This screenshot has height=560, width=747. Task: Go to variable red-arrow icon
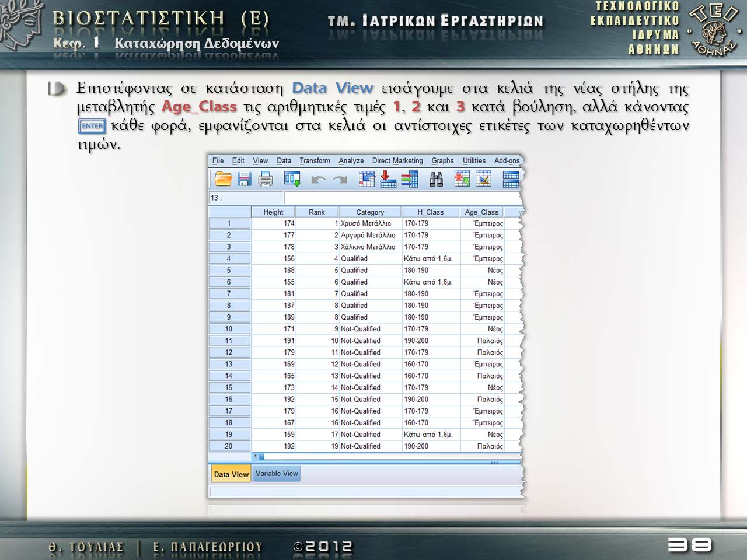[388, 179]
